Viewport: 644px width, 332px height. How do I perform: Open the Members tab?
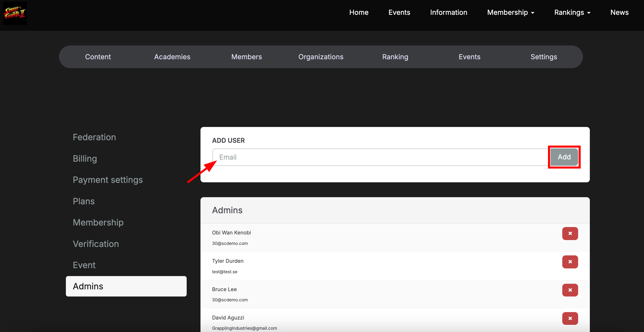[246, 57]
